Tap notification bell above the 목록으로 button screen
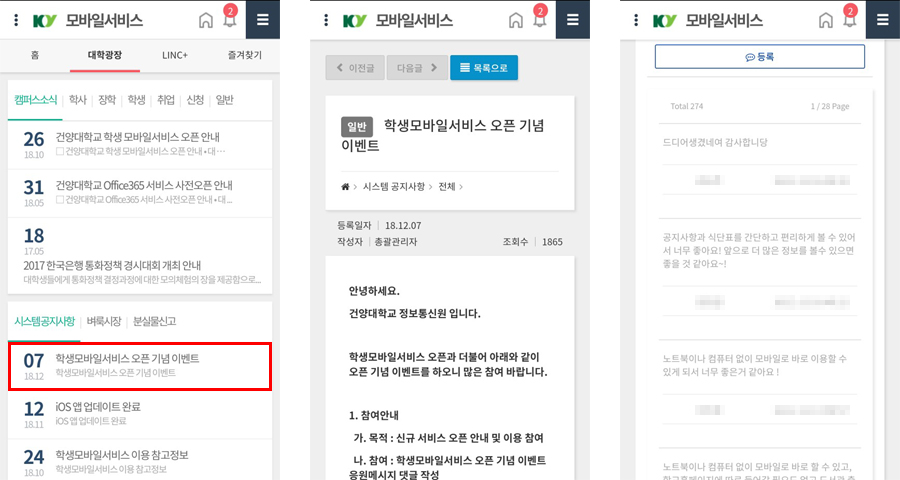 (x=540, y=20)
